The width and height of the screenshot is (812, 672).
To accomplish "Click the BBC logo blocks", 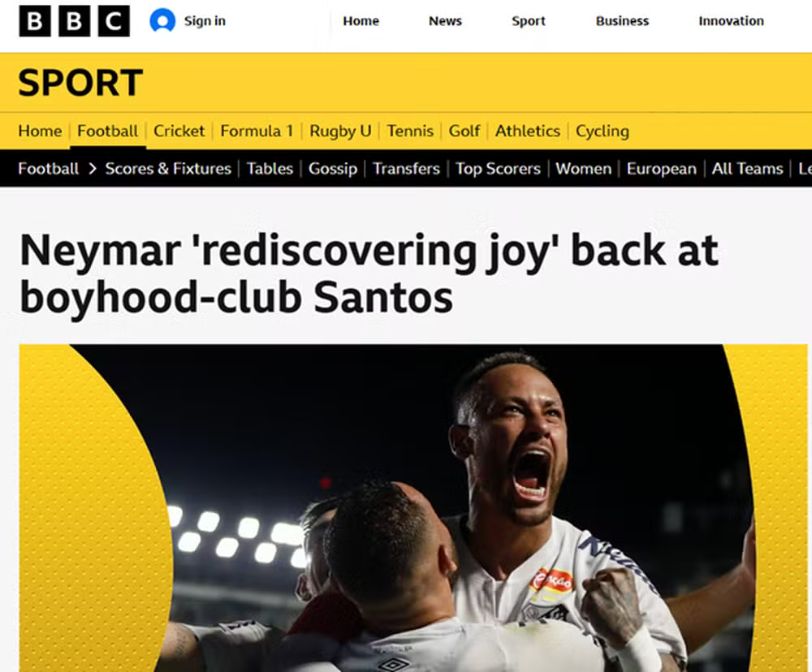I will 74,21.
